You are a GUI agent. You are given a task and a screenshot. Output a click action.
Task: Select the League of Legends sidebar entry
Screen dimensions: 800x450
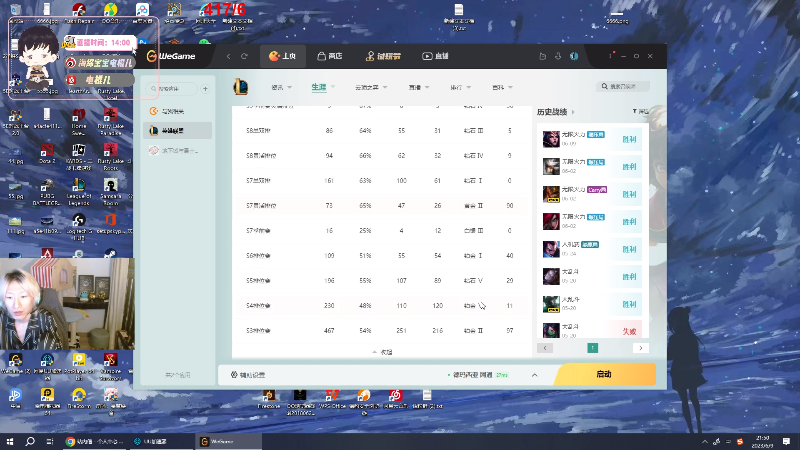pyautogui.click(x=177, y=131)
